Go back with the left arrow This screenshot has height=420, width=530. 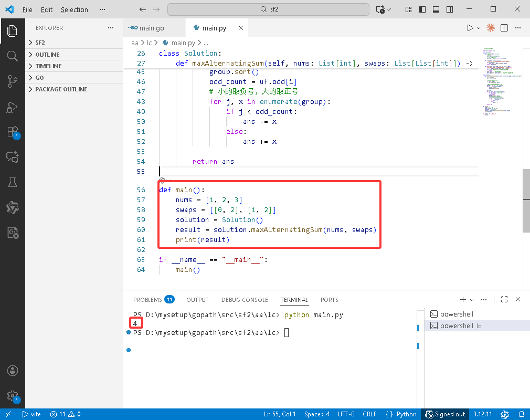click(x=143, y=9)
